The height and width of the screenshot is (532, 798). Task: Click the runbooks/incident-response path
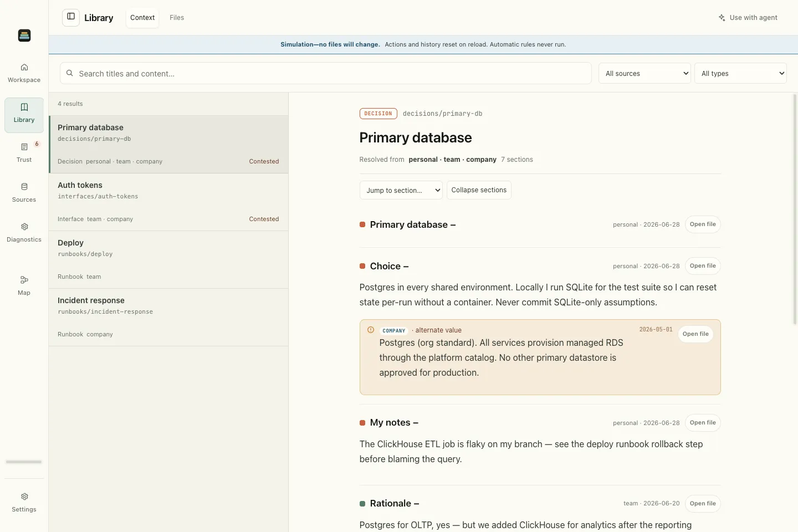pos(105,311)
